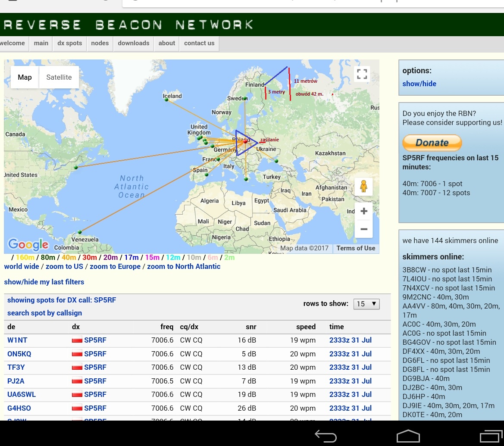This screenshot has height=446, width=504.
Task: Click the Polish flag in the W1NT row
Action: pyautogui.click(x=77, y=340)
